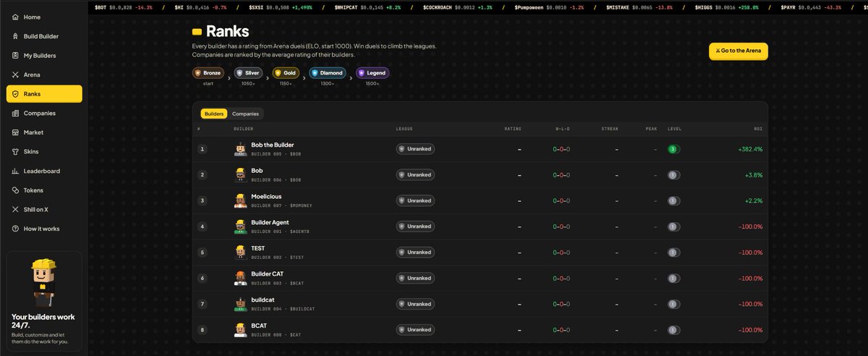Open Build Builder in the sidebar
868x356 pixels.
coord(44,36)
